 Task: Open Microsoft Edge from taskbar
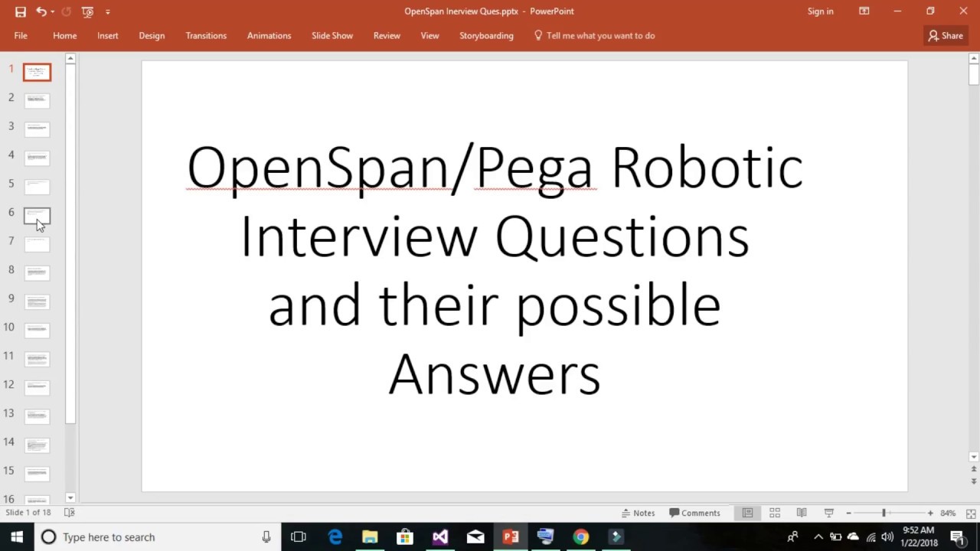coord(335,537)
